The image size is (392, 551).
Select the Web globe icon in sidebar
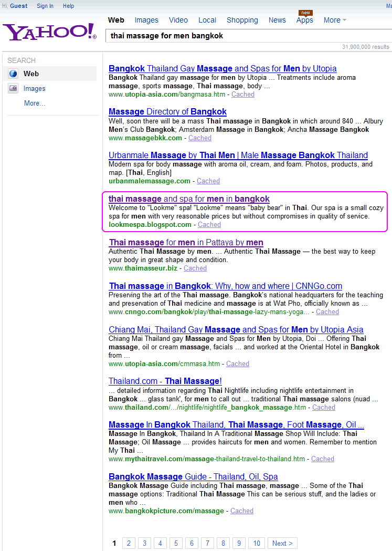pos(13,74)
